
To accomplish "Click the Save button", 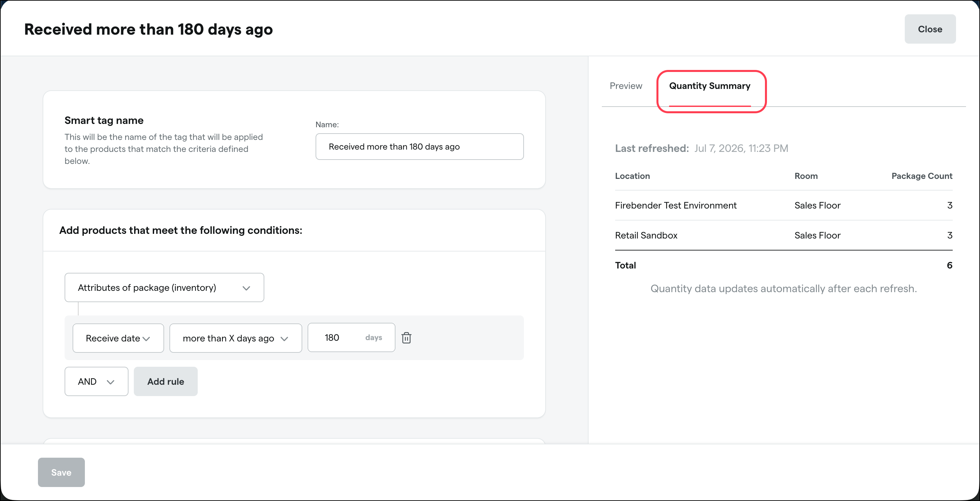I will click(61, 472).
